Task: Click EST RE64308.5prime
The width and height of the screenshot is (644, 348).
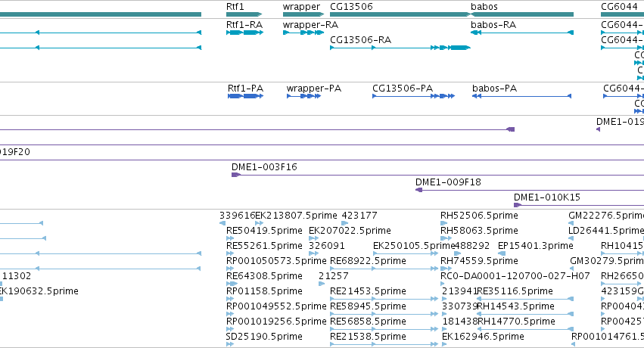Action: click(x=264, y=276)
